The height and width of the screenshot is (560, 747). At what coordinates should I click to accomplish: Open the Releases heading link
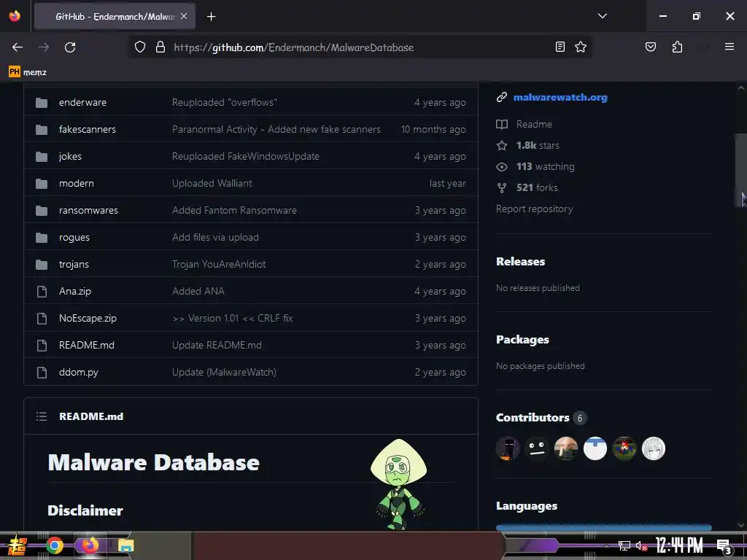[520, 262]
